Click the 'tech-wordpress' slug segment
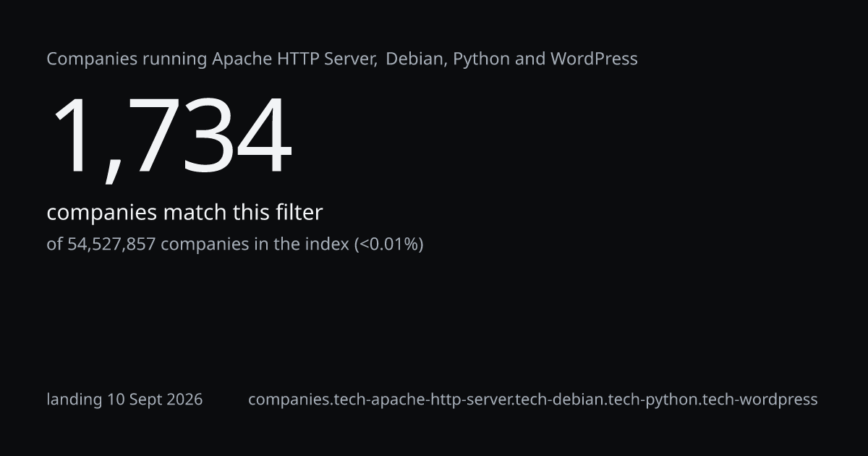The image size is (868, 456). pos(756,400)
